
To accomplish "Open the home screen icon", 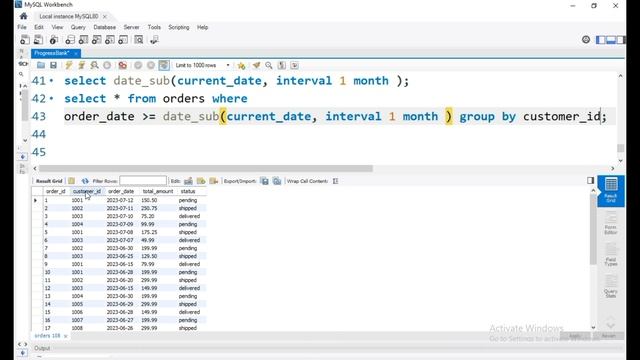I will (23, 16).
